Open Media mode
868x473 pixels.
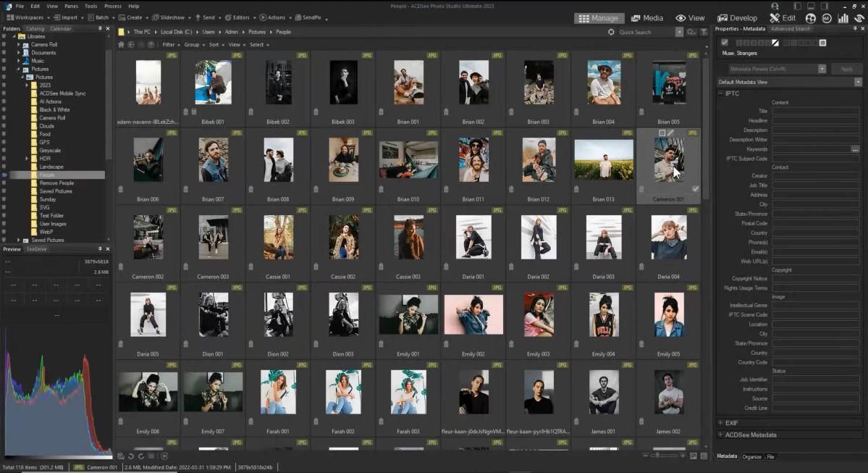pyautogui.click(x=647, y=18)
